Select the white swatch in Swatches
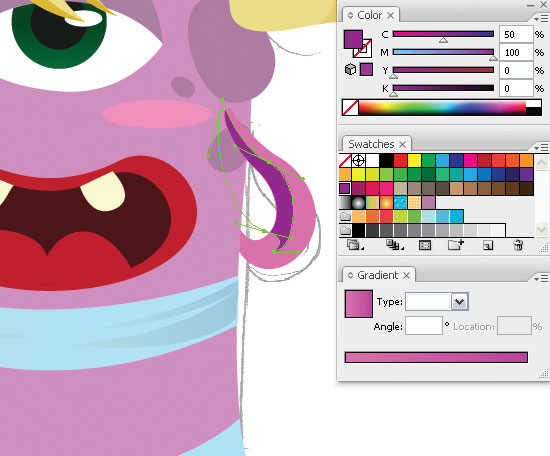The image size is (550, 456). coord(373,161)
